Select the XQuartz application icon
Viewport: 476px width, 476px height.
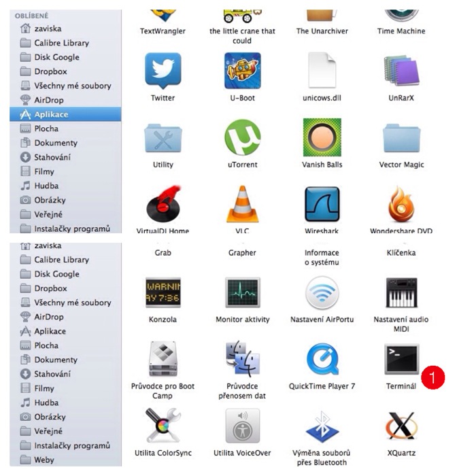pos(401,426)
